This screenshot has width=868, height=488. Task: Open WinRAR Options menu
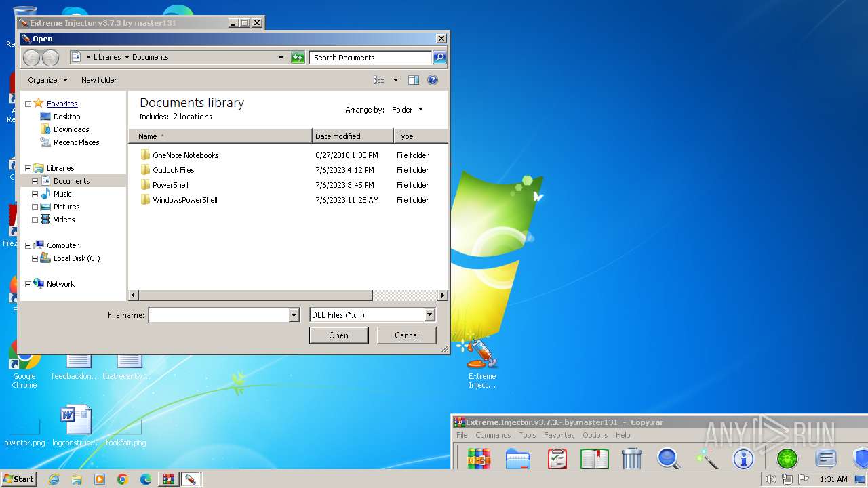[x=595, y=435]
